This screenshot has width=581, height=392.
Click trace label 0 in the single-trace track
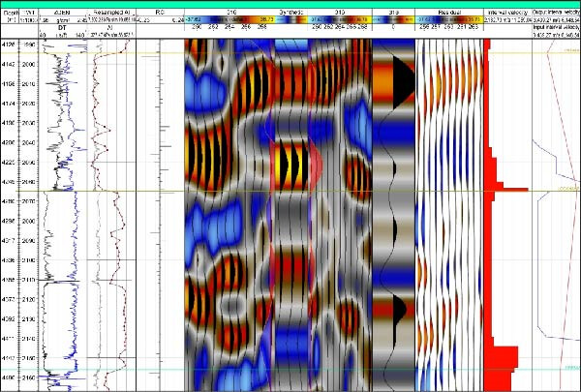click(393, 27)
